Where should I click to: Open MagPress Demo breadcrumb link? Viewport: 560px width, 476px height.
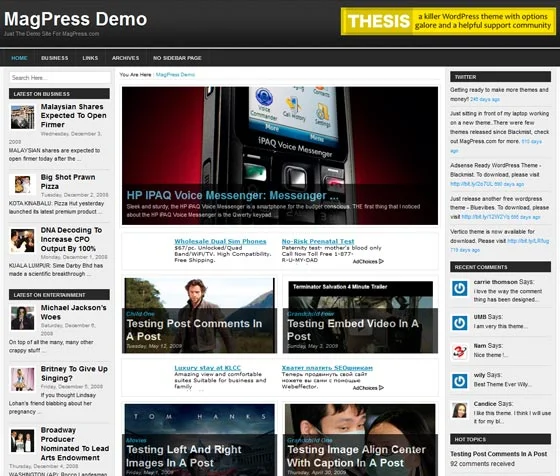(175, 75)
